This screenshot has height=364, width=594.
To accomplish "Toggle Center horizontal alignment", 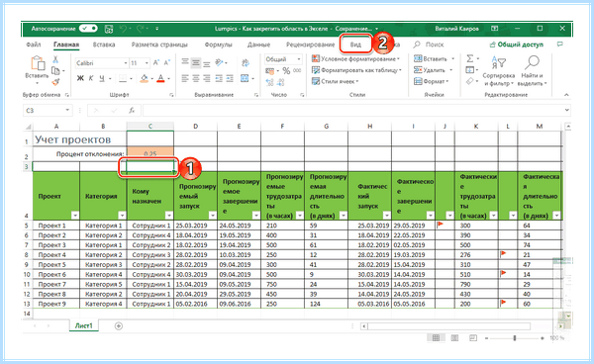I will pyautogui.click(x=196, y=78).
